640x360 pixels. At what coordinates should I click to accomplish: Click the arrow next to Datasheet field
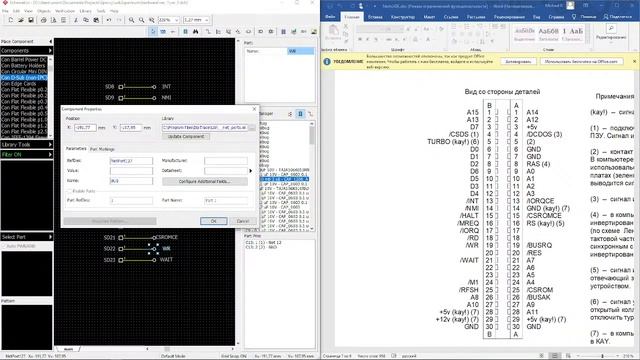point(251,171)
